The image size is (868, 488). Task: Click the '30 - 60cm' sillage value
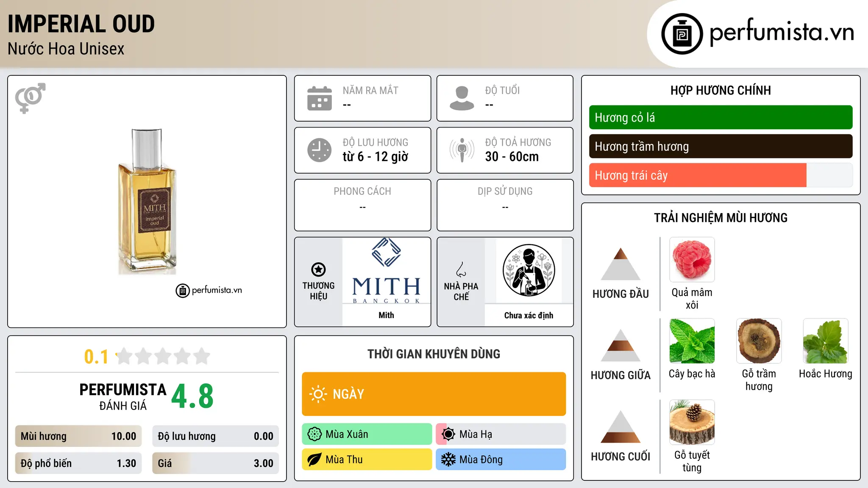[512, 157]
